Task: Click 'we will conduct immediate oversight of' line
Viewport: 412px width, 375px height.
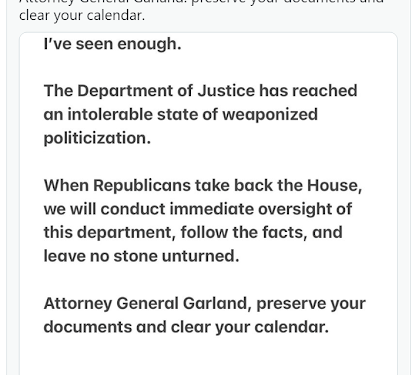Action: click(198, 209)
